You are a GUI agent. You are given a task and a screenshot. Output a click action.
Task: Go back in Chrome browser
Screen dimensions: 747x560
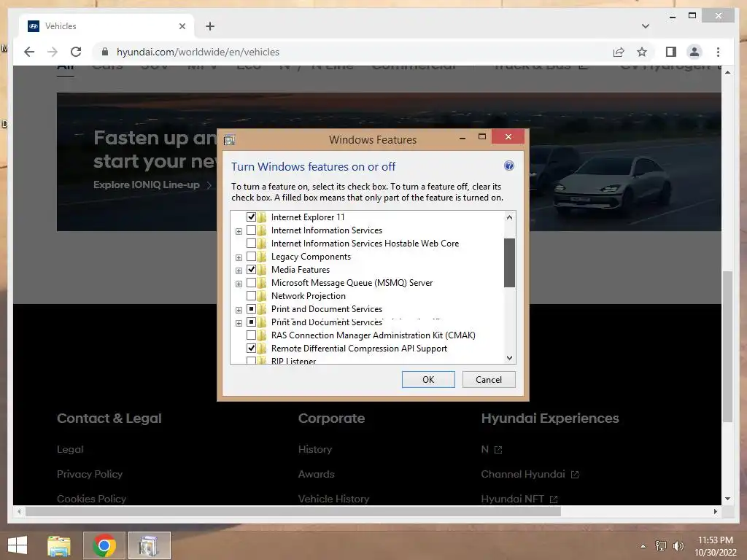click(29, 52)
